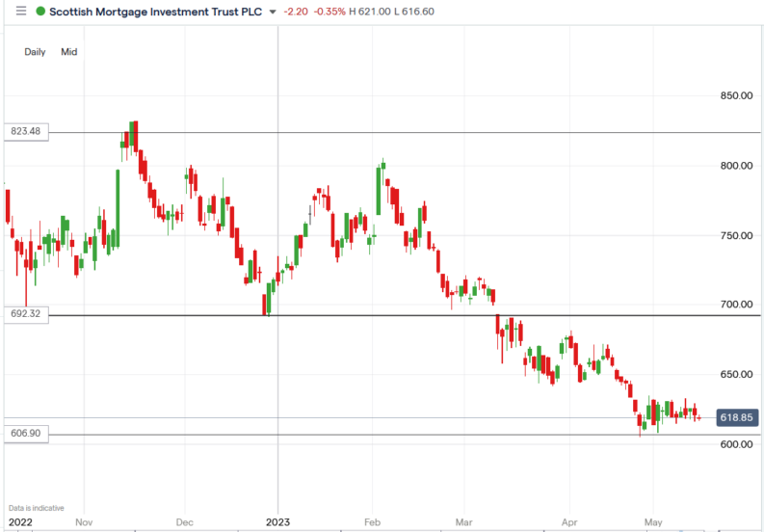This screenshot has height=532, width=764.
Task: Click the 606.90 price level label
Action: click(26, 434)
